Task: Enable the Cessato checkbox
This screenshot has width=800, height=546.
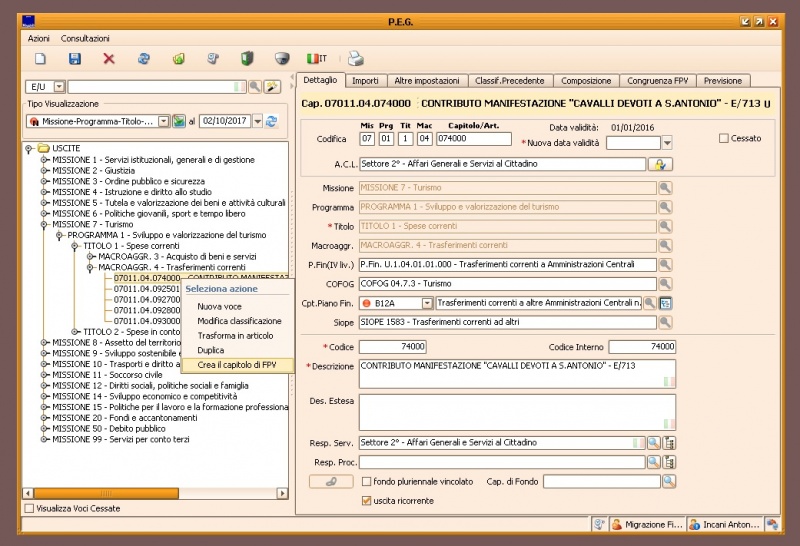Action: click(x=723, y=138)
